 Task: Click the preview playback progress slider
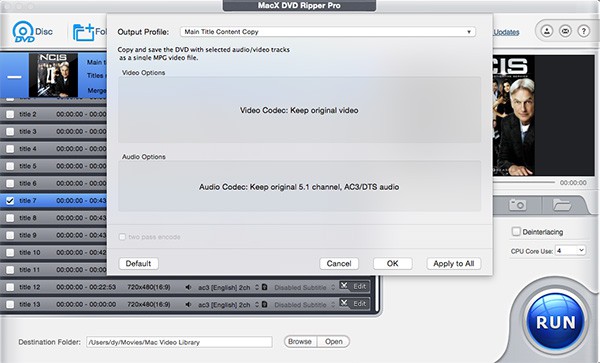coord(524,182)
